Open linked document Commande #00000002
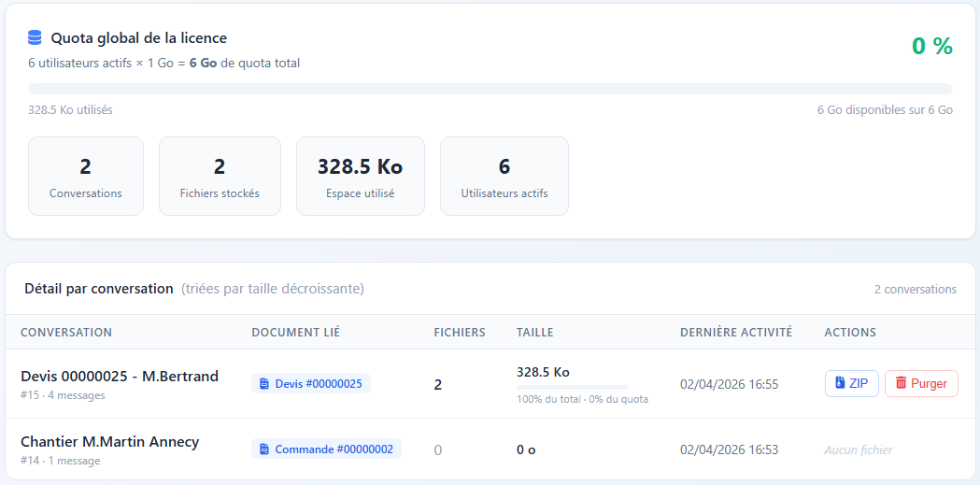 click(326, 449)
